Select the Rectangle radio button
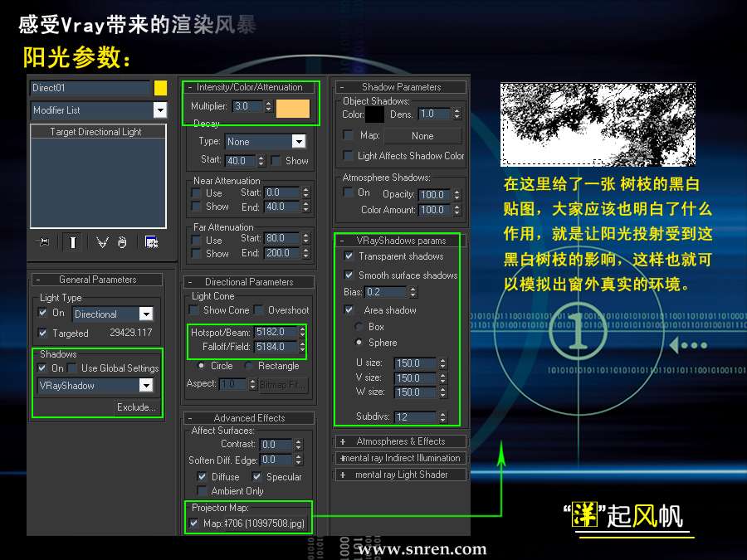Screen dimensions: 747x560 (x=249, y=366)
